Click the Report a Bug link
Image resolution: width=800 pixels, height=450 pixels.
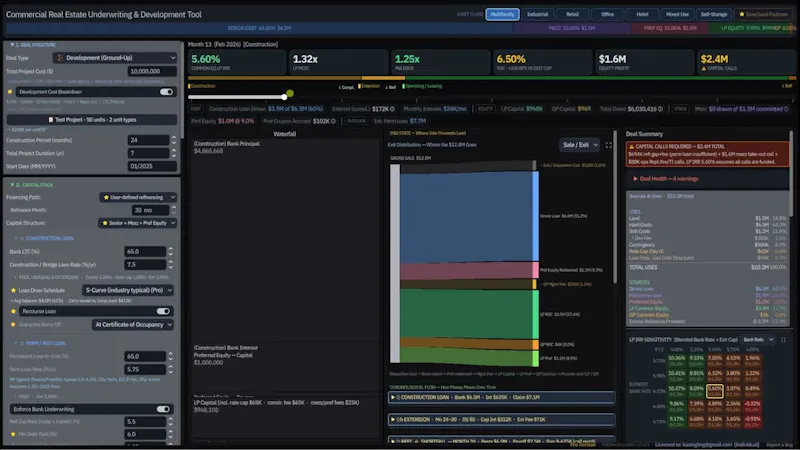pyautogui.click(x=780, y=445)
